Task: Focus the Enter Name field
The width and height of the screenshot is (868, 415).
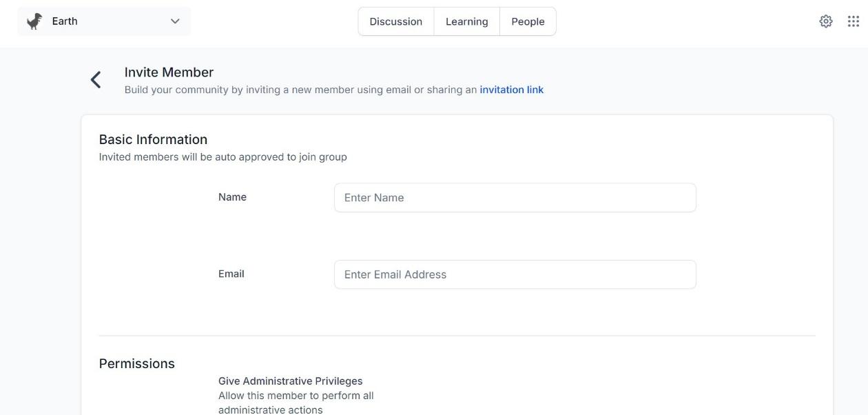Action: pyautogui.click(x=515, y=197)
